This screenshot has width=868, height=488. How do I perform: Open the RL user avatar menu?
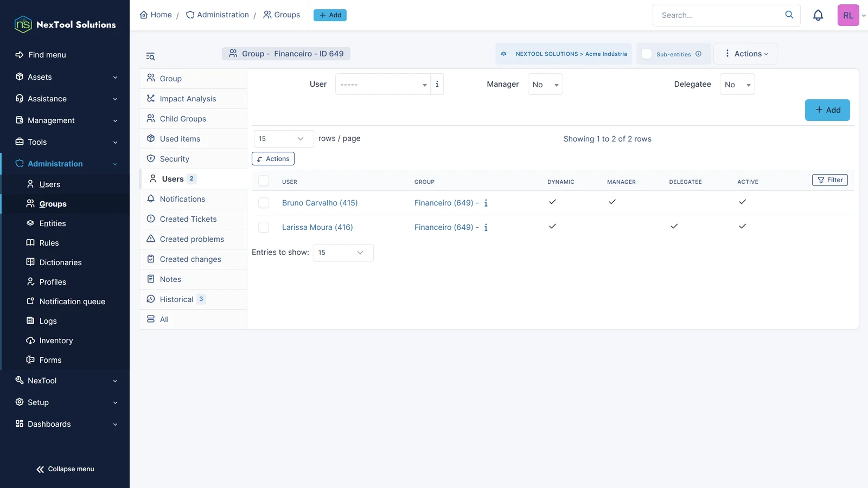point(848,15)
